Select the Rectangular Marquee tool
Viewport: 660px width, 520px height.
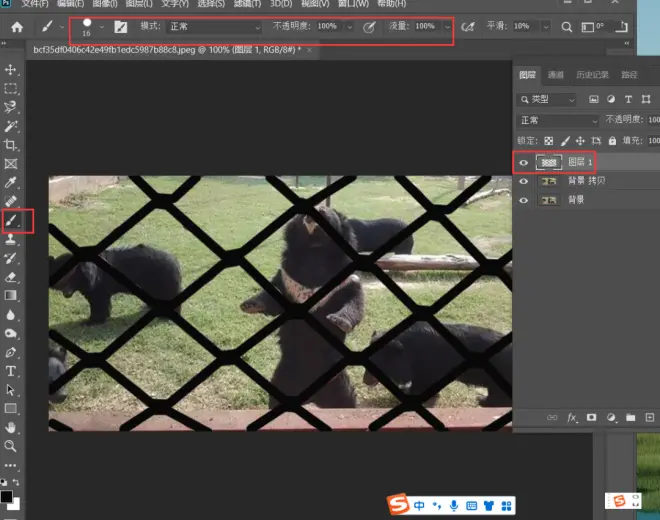click(x=11, y=88)
